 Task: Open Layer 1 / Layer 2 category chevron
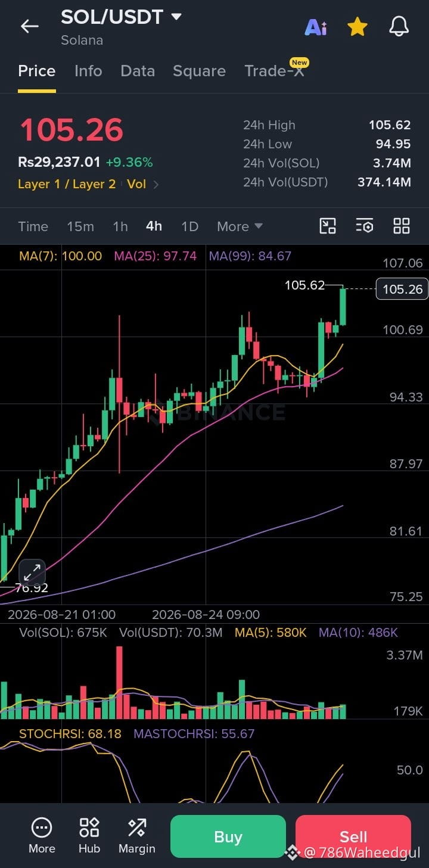click(x=156, y=185)
